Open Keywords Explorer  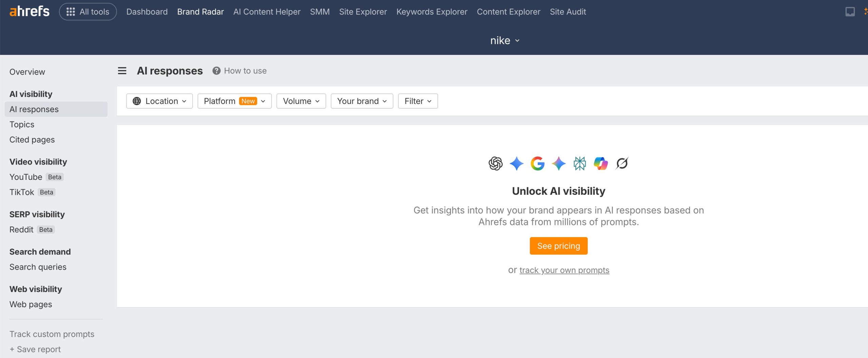[432, 12]
